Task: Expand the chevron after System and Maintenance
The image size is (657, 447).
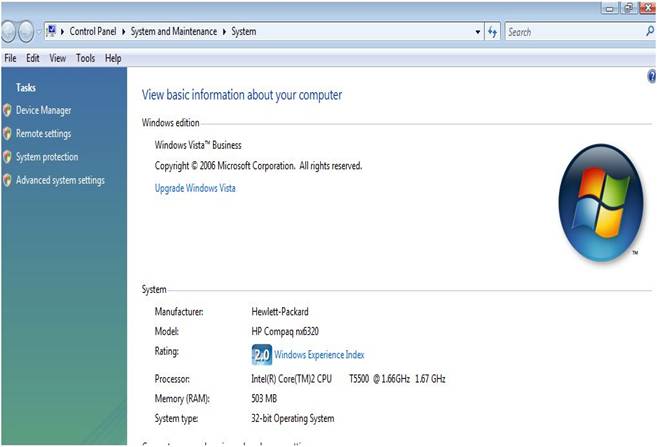Action: 225,32
